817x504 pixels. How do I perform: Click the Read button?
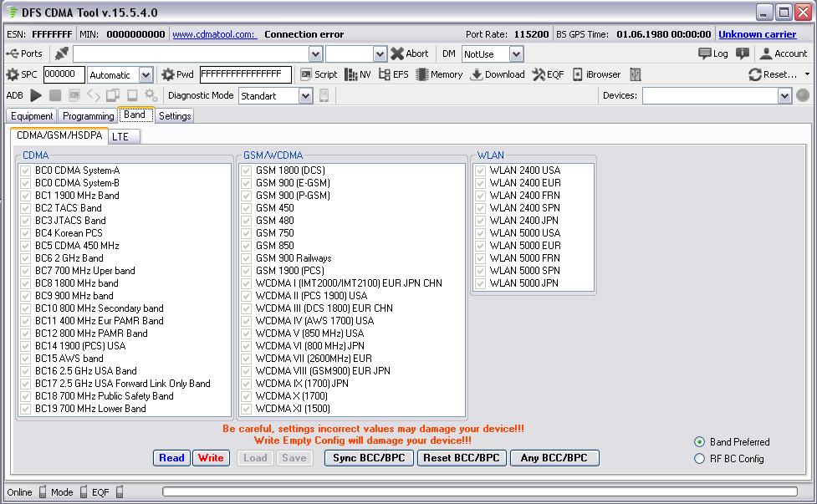[x=171, y=458]
